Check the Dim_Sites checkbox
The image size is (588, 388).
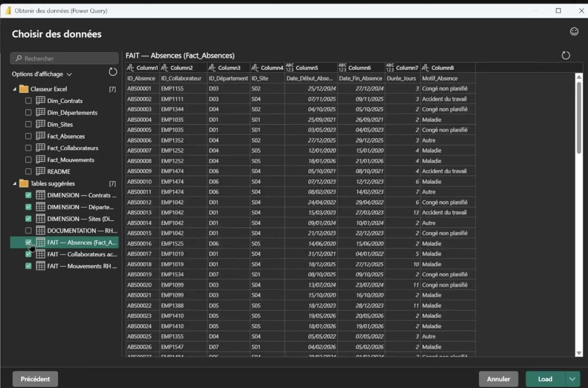[28, 124]
